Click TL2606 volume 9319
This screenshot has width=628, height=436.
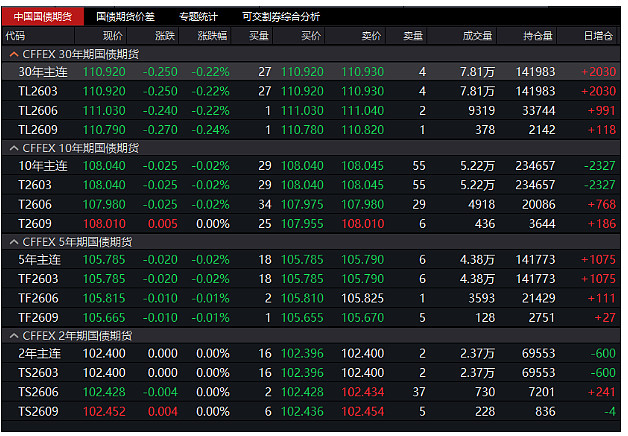pos(482,111)
